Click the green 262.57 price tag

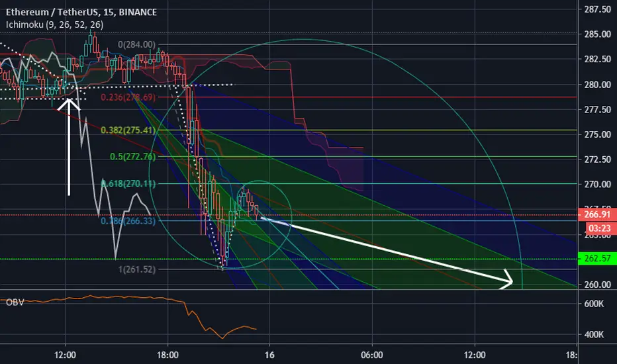(x=597, y=259)
